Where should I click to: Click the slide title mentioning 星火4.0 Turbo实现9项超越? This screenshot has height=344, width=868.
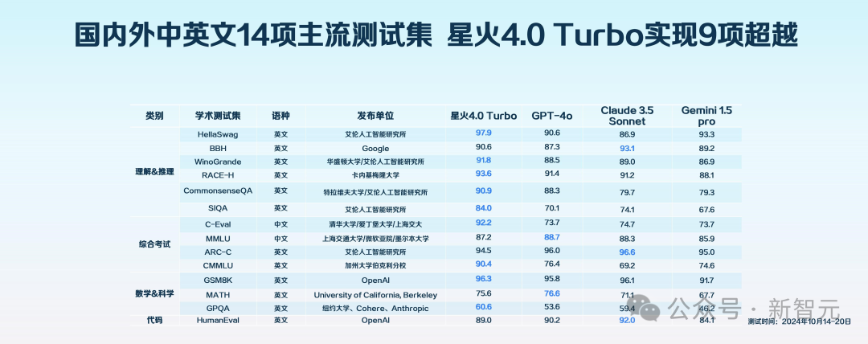tap(436, 36)
